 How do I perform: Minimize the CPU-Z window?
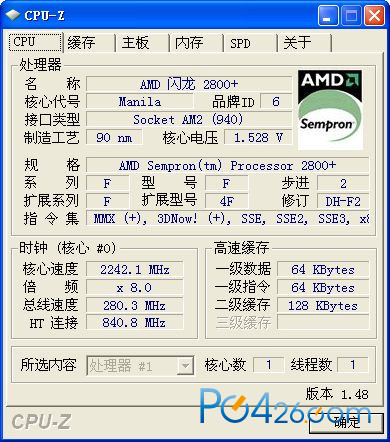click(x=328, y=15)
